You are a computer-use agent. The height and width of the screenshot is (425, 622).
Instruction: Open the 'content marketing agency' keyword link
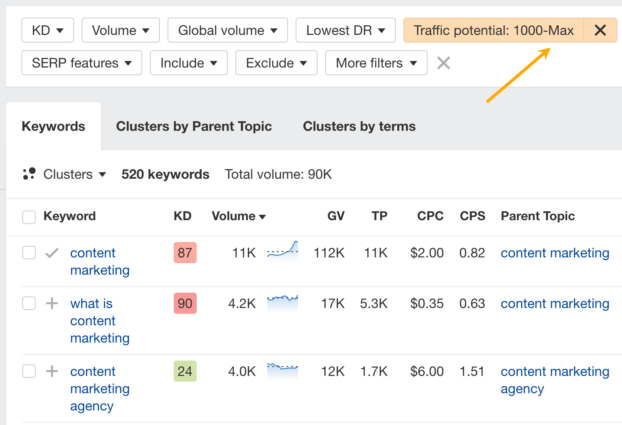tap(99, 388)
